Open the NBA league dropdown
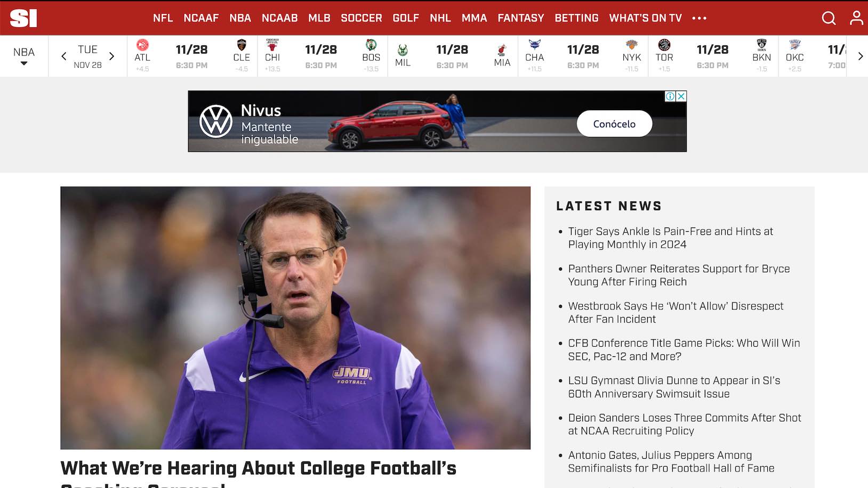 pyautogui.click(x=24, y=56)
